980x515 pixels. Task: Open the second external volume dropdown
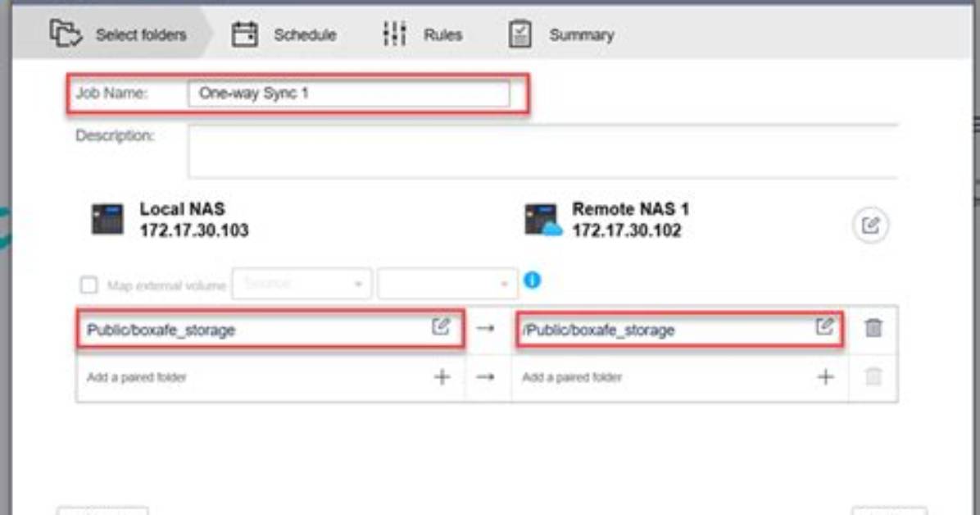pos(447,284)
